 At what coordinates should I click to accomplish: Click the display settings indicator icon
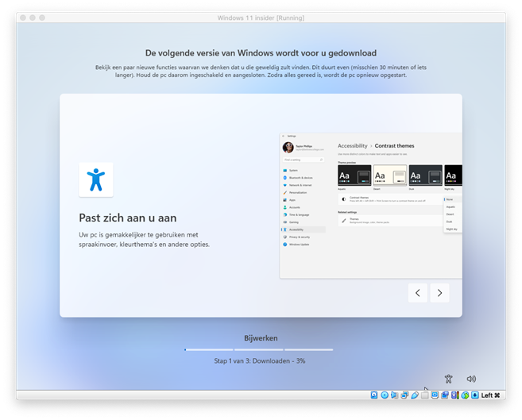[435, 395]
